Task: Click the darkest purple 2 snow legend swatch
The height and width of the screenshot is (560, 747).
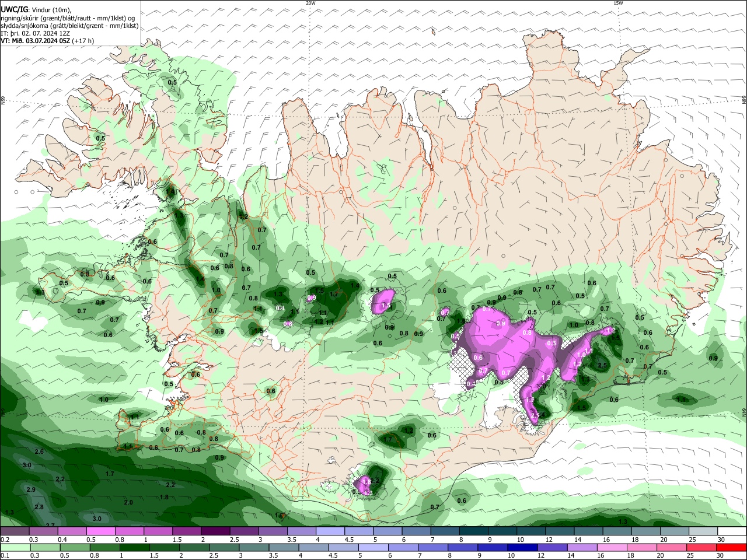Action: pos(215,531)
